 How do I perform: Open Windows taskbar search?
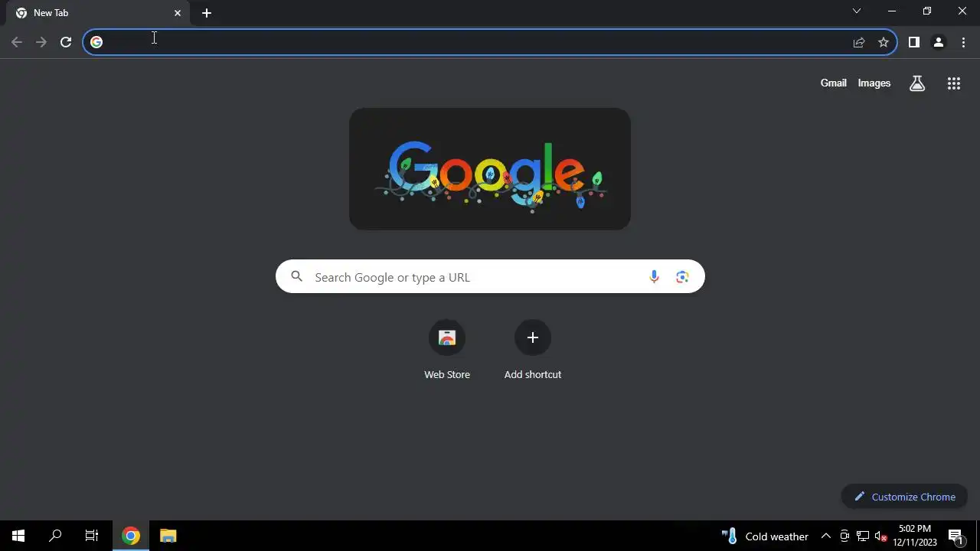coord(55,536)
